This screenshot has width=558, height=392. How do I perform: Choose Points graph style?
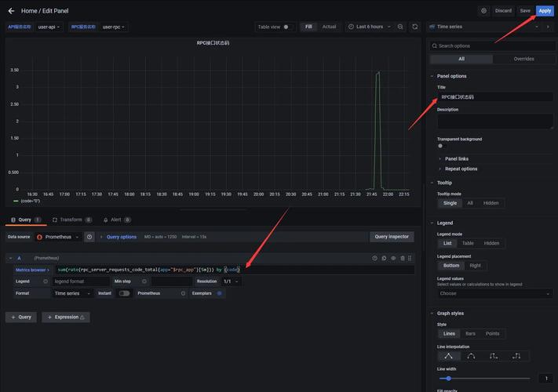coord(493,334)
